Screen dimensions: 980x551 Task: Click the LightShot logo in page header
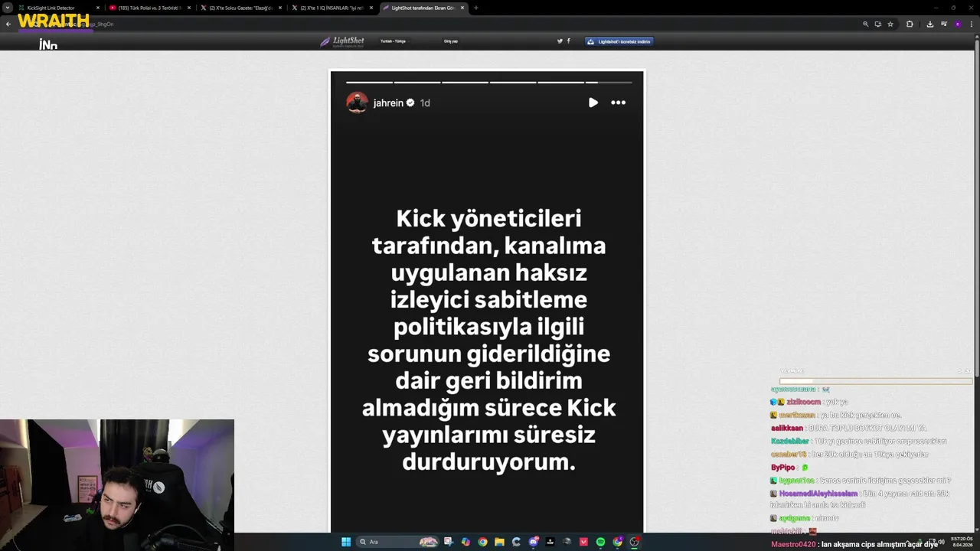click(x=342, y=41)
